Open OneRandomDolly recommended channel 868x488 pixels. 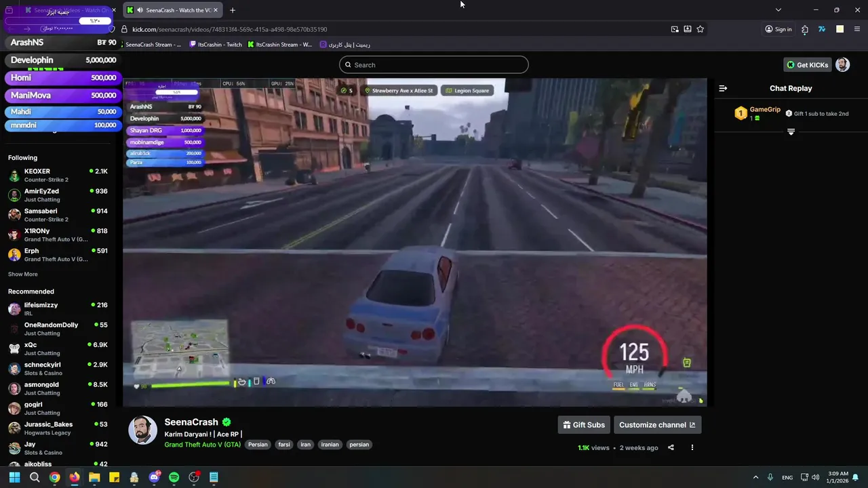click(58, 329)
